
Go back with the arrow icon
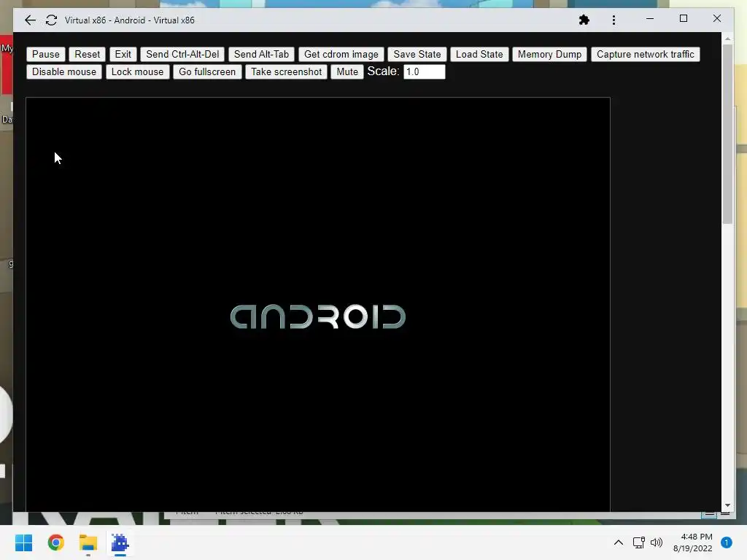[30, 20]
